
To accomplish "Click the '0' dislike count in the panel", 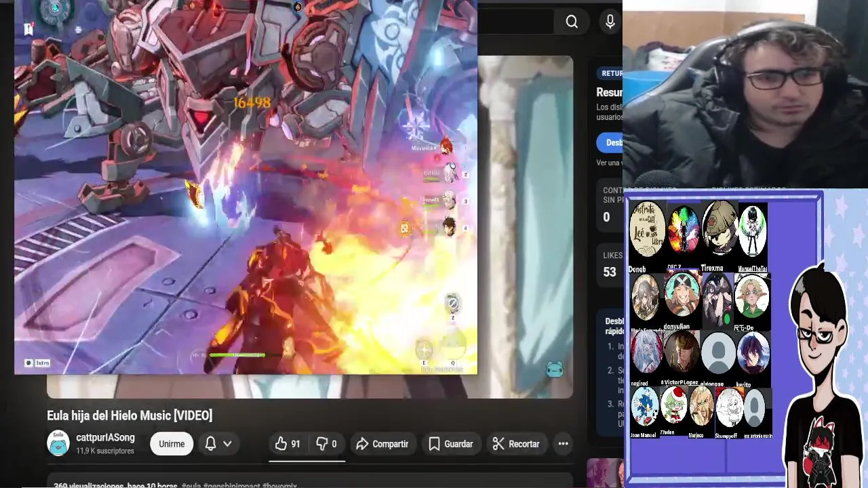I will pyautogui.click(x=606, y=218).
